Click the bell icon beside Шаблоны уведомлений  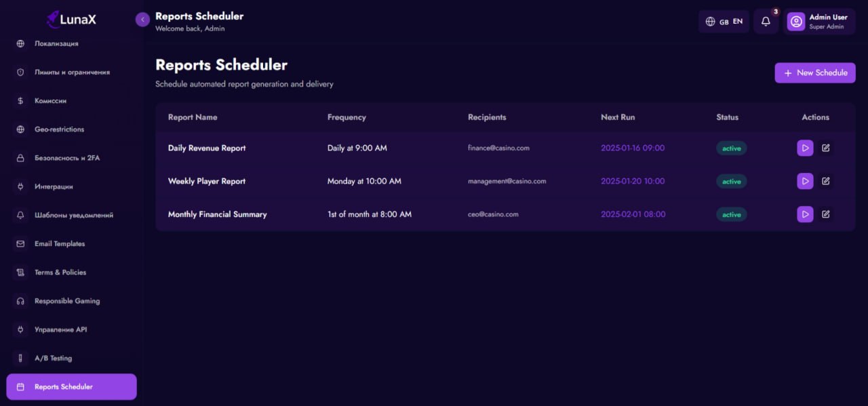point(20,215)
